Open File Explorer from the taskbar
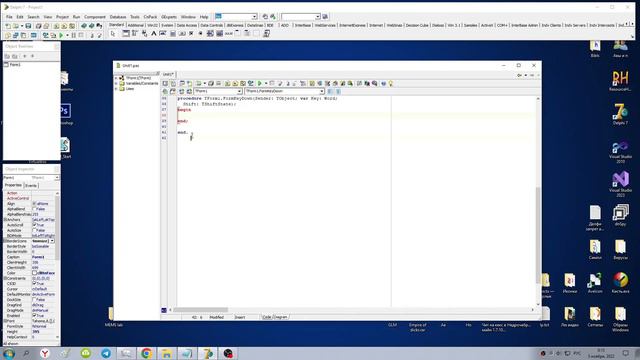 click(x=167, y=353)
